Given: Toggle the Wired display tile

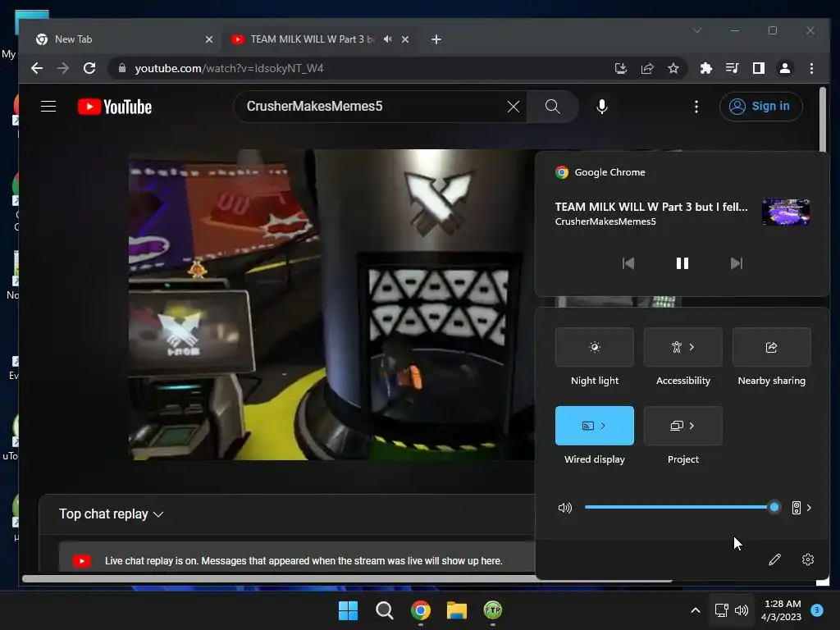Looking at the screenshot, I should (595, 426).
